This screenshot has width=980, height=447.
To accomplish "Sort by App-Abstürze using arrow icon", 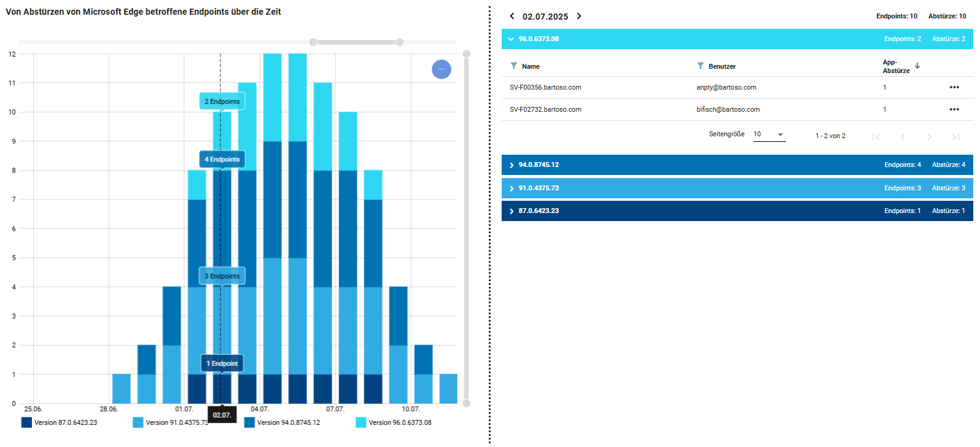I will coord(917,66).
